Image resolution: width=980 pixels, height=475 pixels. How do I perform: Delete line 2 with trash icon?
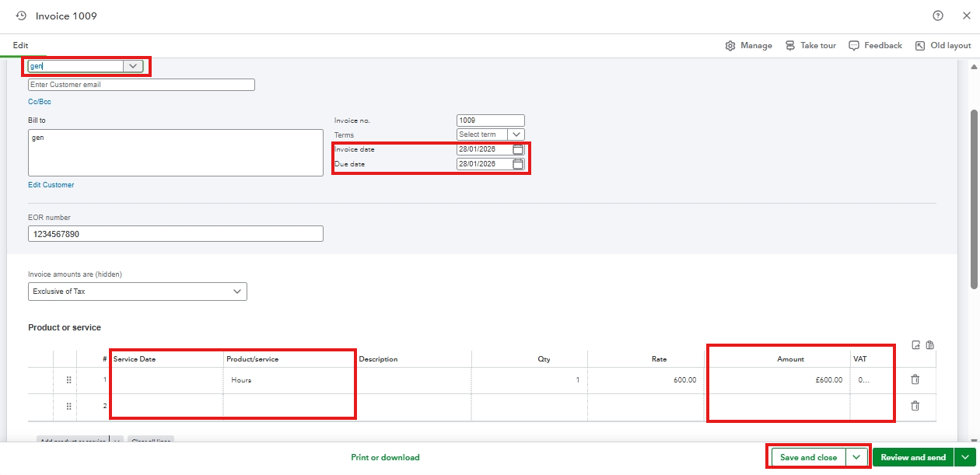915,406
